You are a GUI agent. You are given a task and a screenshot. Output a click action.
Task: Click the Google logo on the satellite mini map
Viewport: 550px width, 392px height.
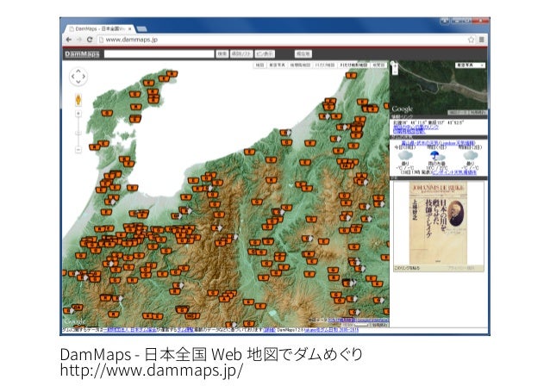pyautogui.click(x=403, y=109)
